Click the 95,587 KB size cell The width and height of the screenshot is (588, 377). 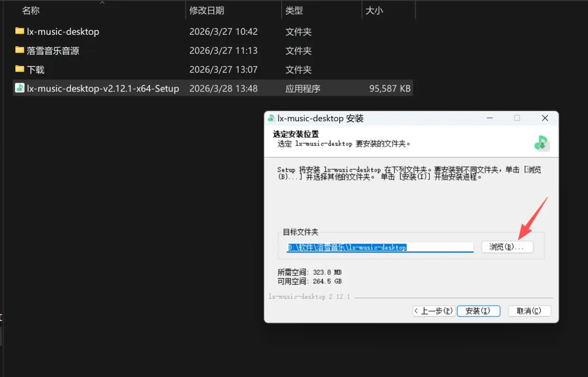click(x=390, y=89)
